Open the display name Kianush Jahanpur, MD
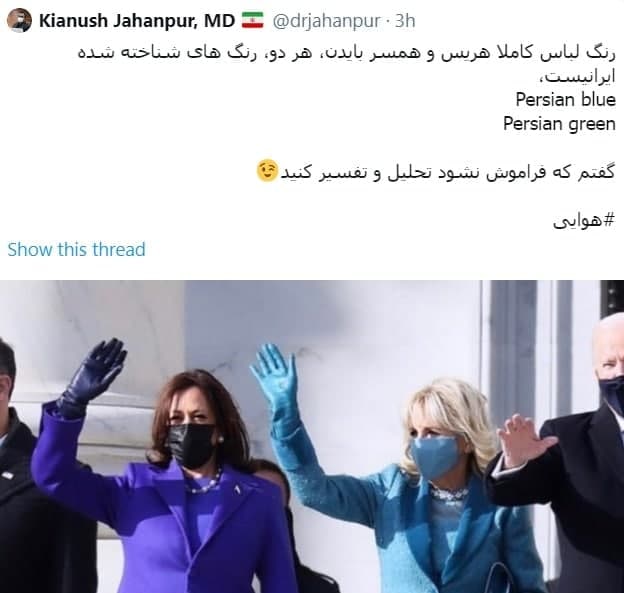 point(137,21)
